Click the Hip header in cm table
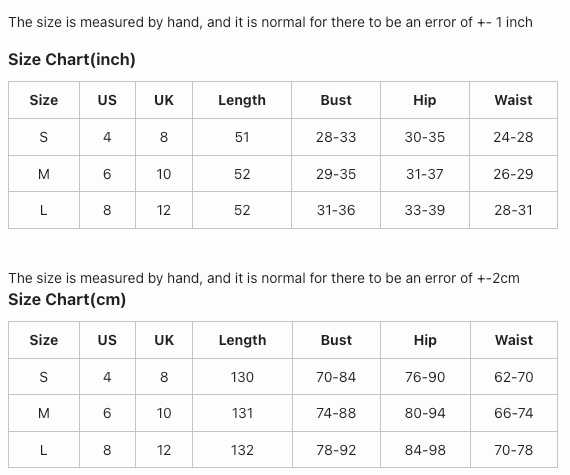570x475 pixels. click(x=425, y=340)
